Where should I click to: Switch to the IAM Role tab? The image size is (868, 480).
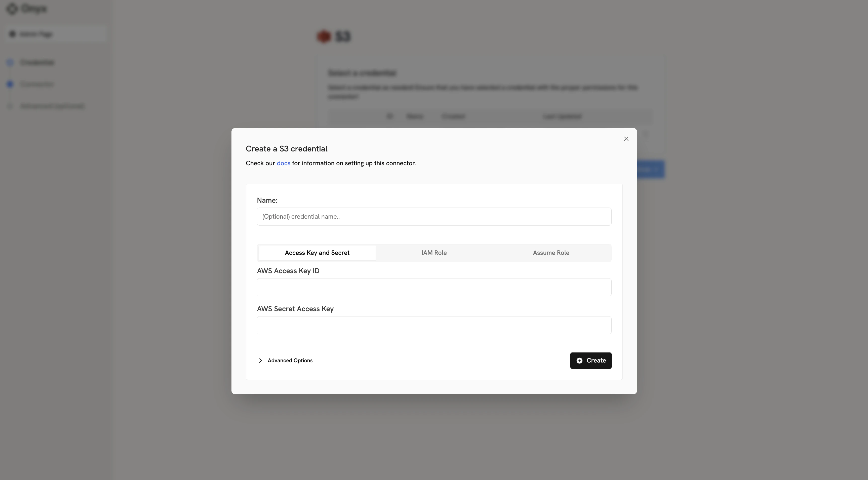(434, 253)
